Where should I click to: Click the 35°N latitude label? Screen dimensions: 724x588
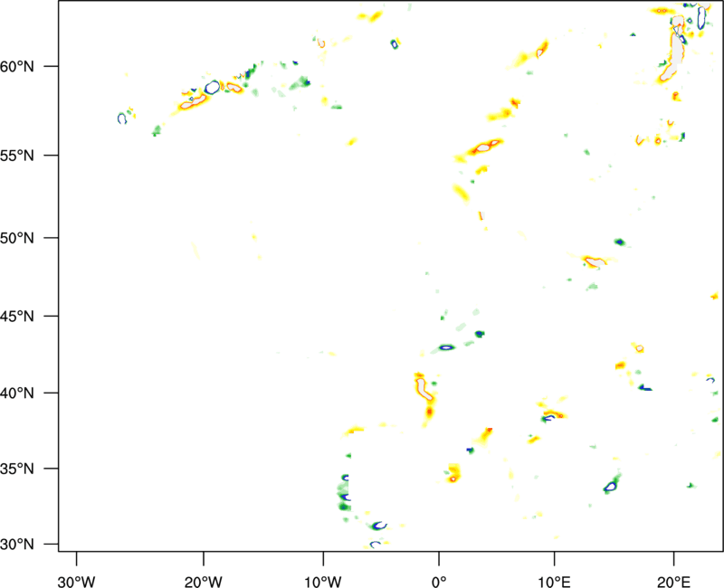tap(17, 469)
